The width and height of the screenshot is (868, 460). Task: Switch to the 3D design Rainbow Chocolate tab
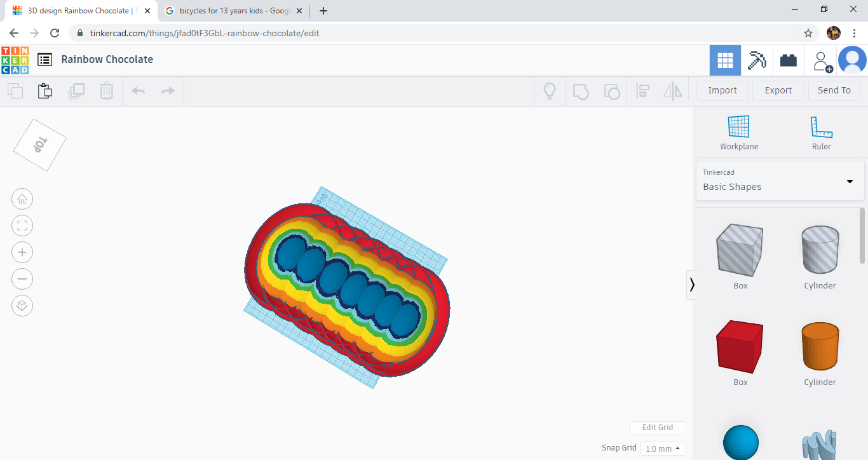(80, 11)
